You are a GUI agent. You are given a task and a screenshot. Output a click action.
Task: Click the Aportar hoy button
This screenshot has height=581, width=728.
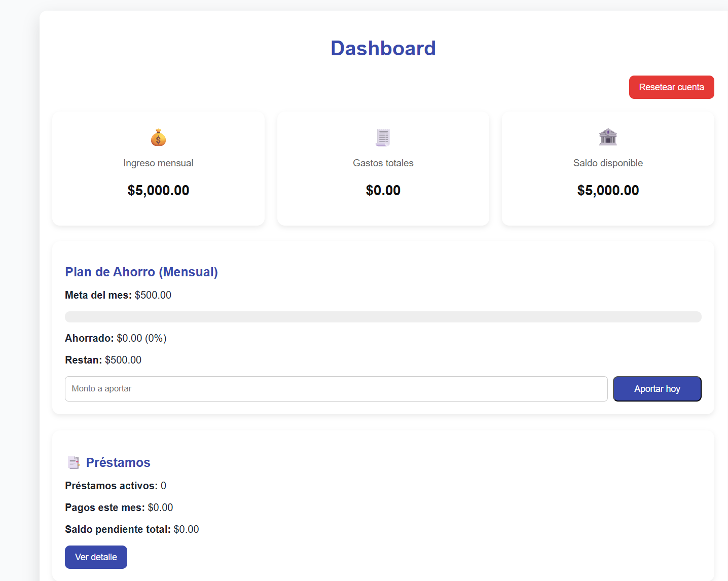tap(657, 389)
